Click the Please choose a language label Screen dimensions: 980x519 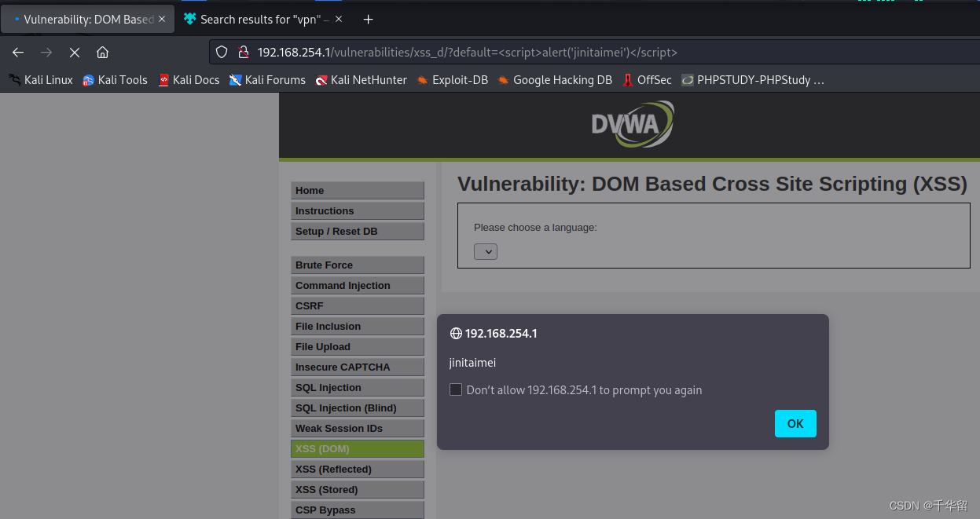(535, 227)
